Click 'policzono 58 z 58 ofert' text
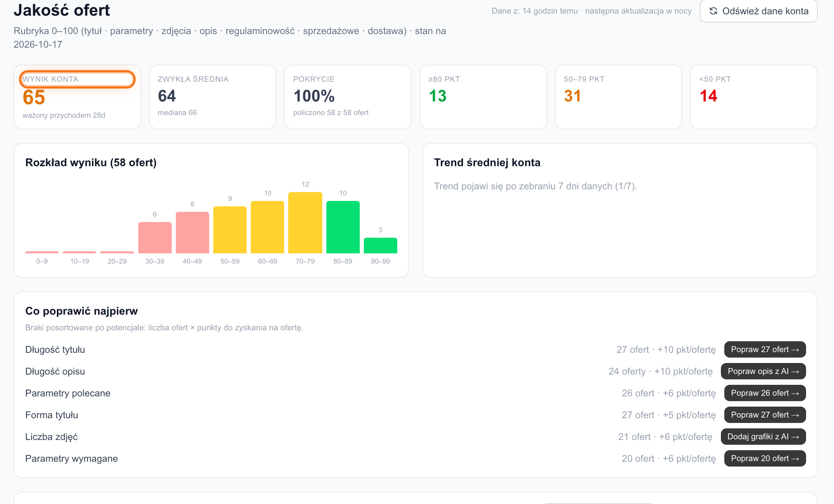Screen dimensions: 834x504 pos(331,113)
